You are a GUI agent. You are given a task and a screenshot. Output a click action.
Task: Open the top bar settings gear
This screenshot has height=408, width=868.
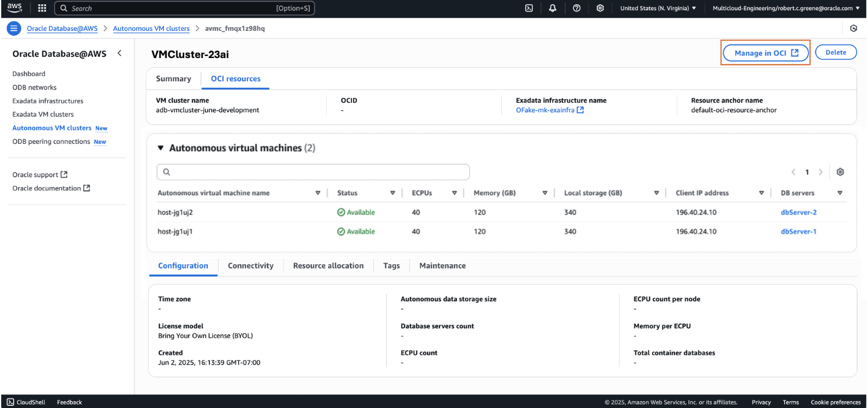600,8
